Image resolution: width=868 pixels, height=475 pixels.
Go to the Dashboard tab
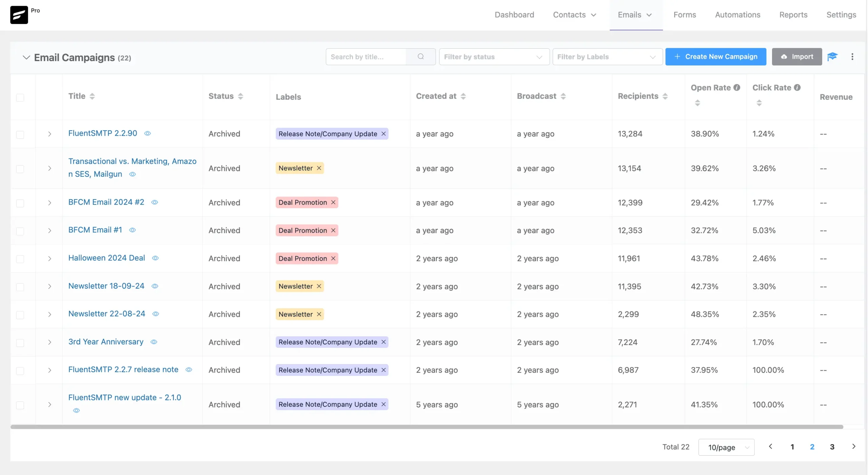[x=514, y=15]
